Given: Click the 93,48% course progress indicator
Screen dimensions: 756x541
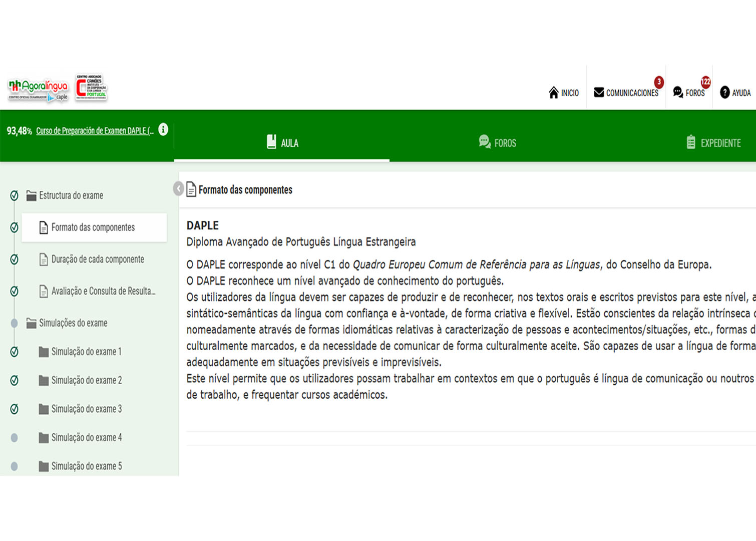Looking at the screenshot, I should tap(19, 131).
